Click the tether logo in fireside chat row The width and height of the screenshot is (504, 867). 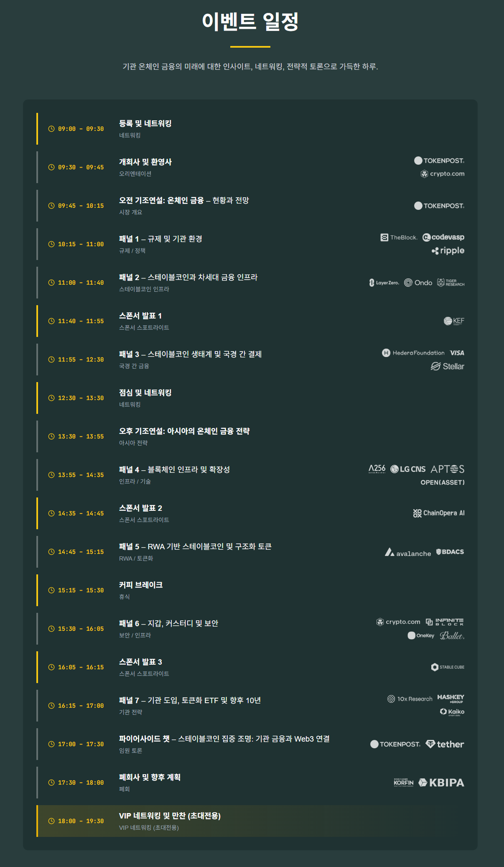coord(445,744)
